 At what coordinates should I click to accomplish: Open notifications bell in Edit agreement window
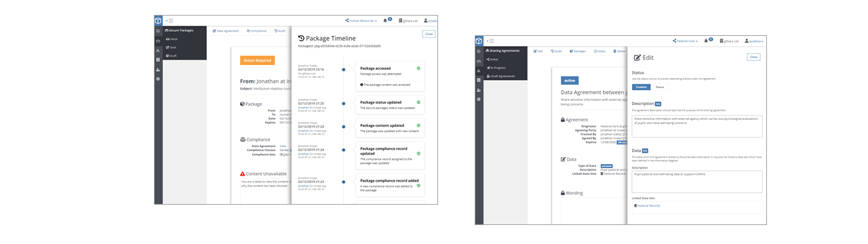click(706, 41)
